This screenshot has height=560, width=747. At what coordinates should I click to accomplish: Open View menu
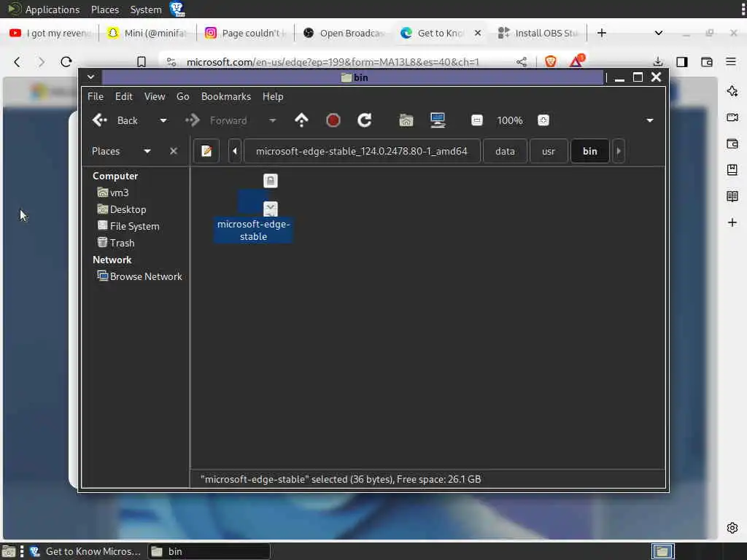point(155,96)
